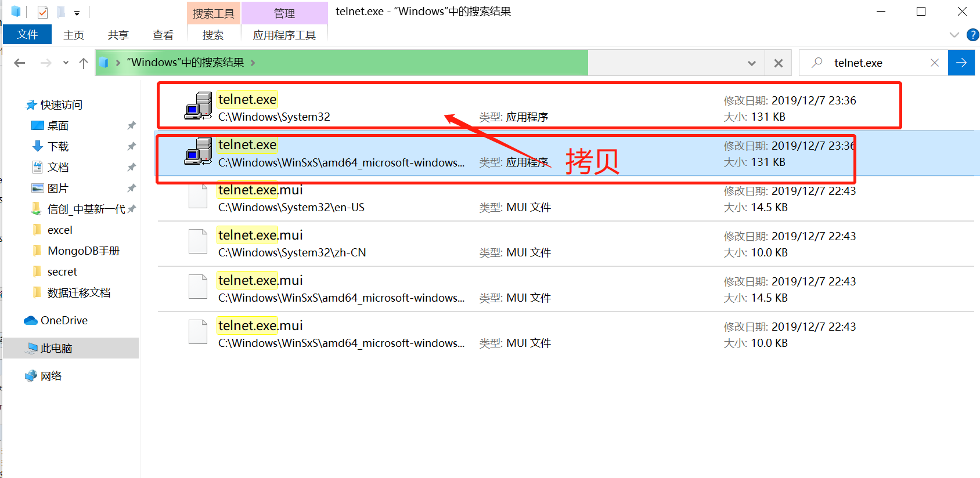Expand the breadcrumb chevron after search results

pos(253,63)
